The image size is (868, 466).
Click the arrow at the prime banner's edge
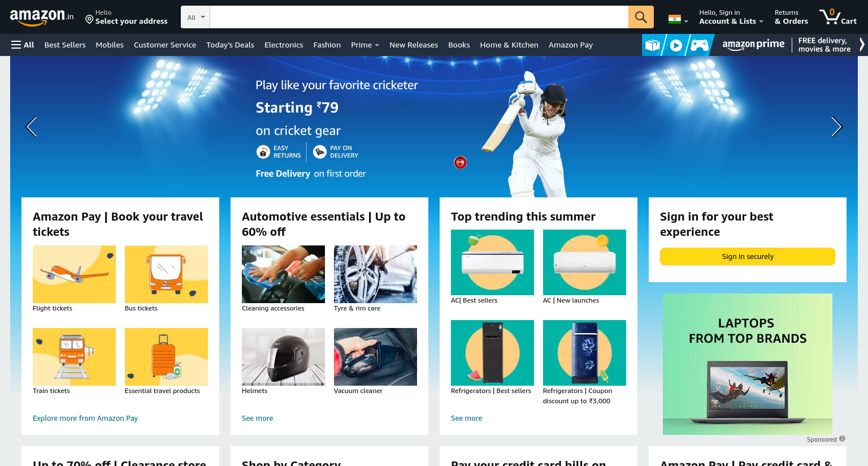(862, 45)
